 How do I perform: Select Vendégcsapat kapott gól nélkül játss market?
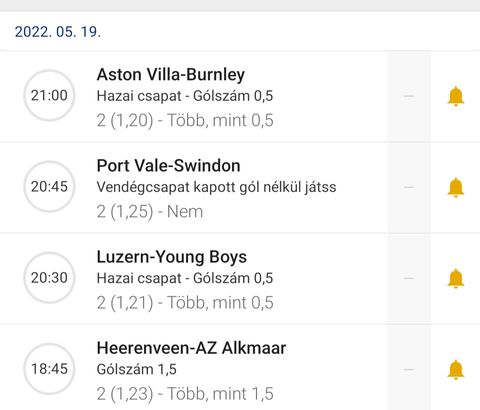(216, 187)
